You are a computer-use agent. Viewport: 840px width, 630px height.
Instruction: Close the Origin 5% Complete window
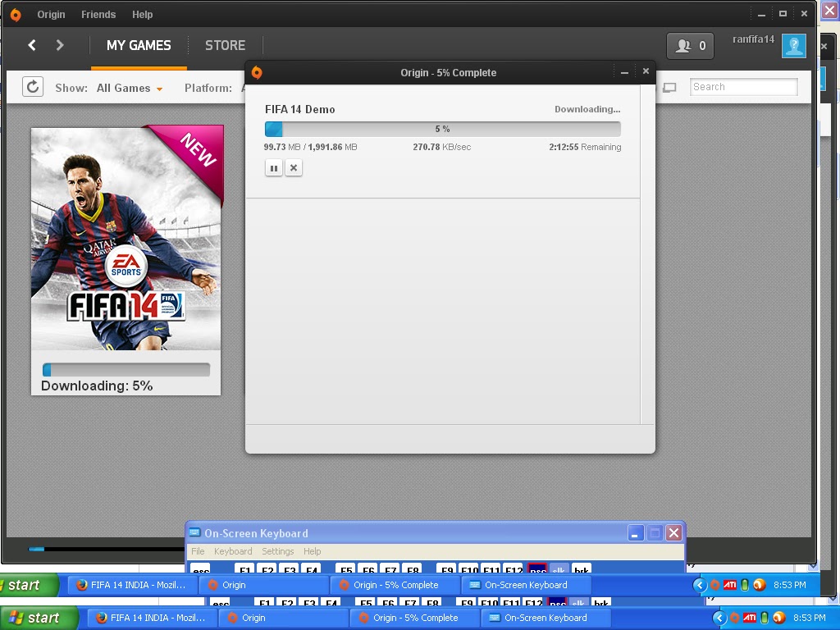646,71
